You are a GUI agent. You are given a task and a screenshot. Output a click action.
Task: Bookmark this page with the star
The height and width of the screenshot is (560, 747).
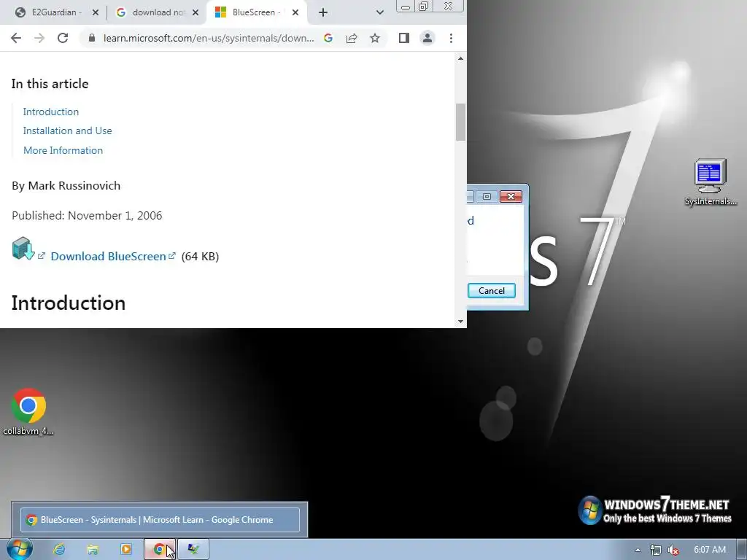[x=375, y=38]
